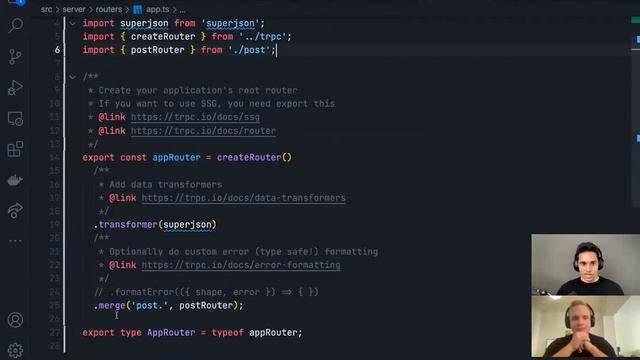Collapse the import block fold chevron
The height and width of the screenshot is (360, 640).
coord(72,24)
